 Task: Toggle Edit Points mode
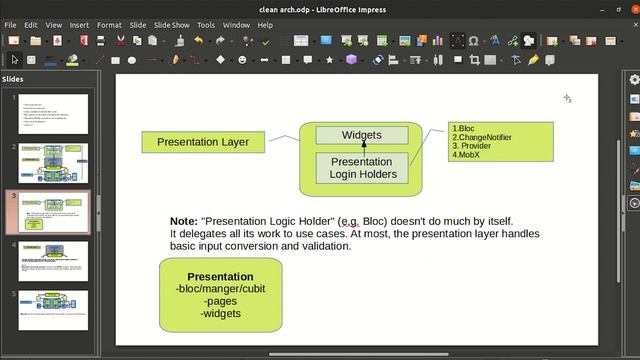click(516, 60)
